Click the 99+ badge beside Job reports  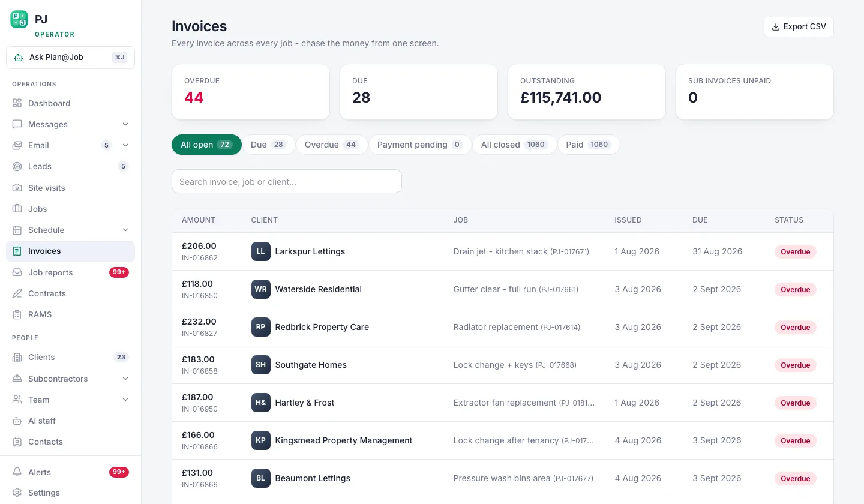click(119, 272)
